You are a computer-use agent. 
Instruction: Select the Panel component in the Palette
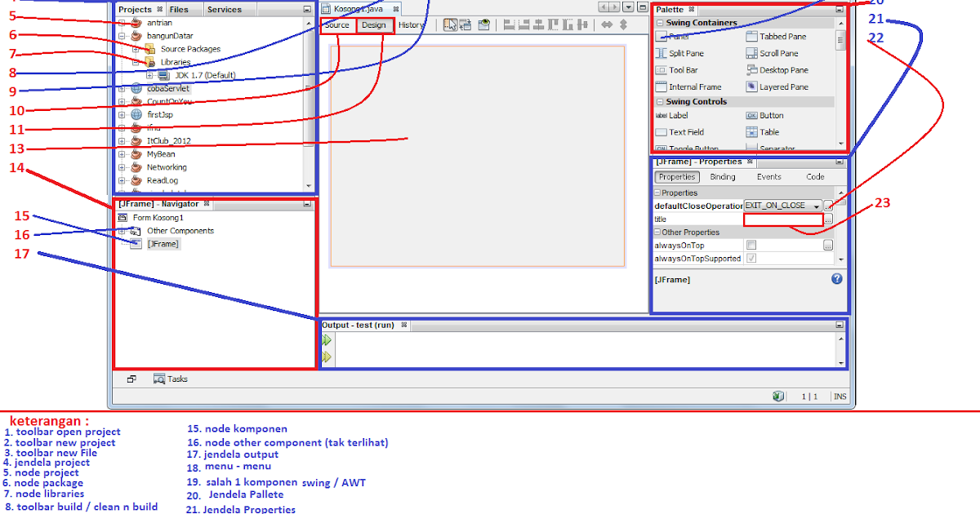point(678,36)
